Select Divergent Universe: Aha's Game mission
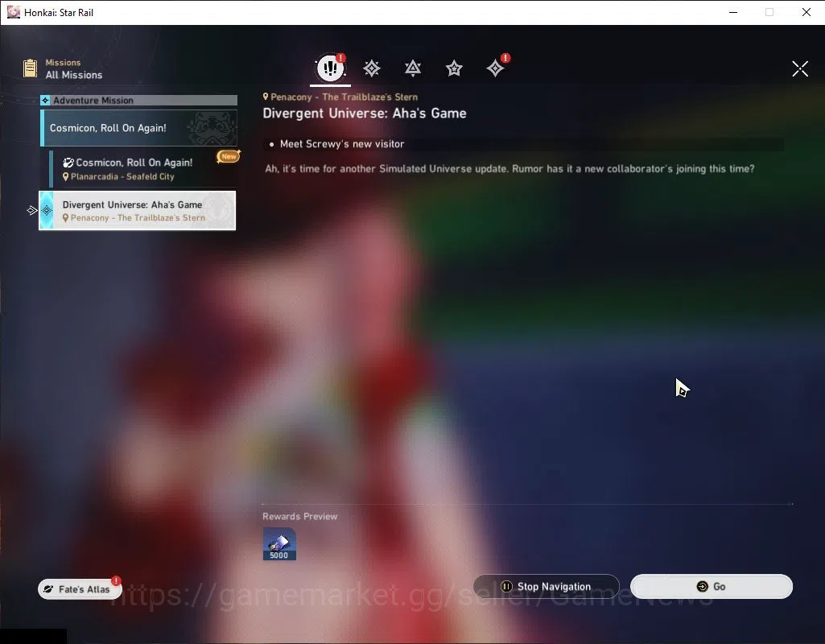Screen dimensions: 825x644 (x=138, y=210)
